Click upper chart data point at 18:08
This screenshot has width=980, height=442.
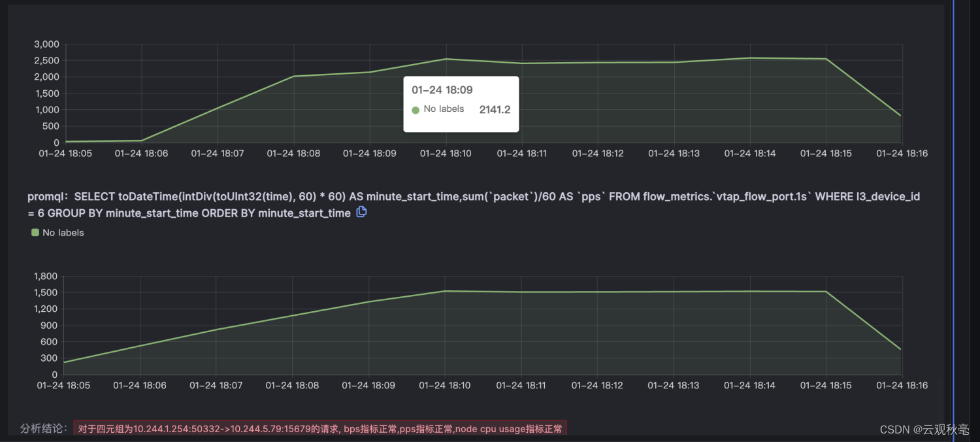(294, 76)
